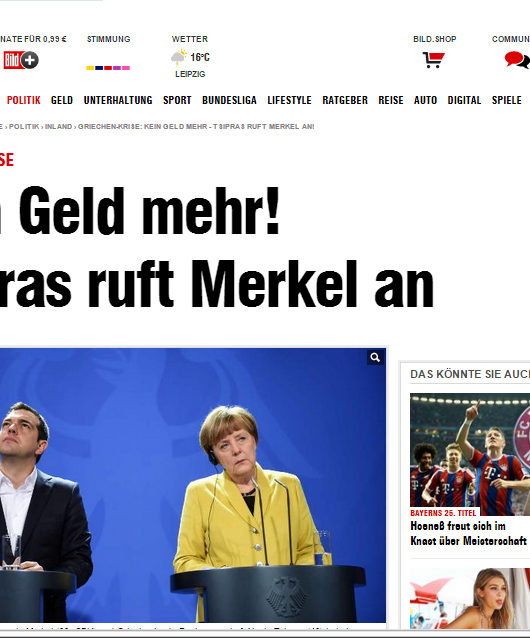Go to the UNTERHALTUNG section
Image resolution: width=530 pixels, height=638 pixels.
(118, 100)
